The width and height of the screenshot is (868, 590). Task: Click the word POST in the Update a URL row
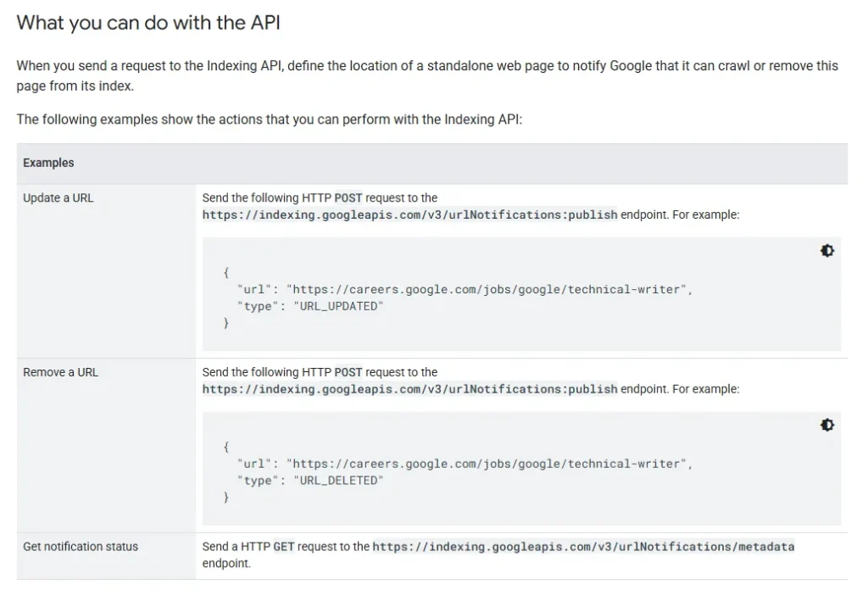coord(348,198)
